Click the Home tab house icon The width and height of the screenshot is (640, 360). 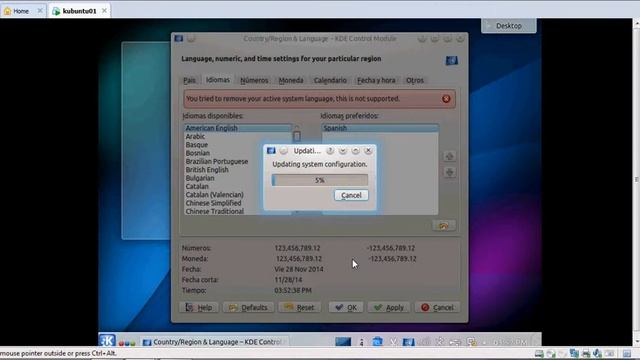coord(7,11)
